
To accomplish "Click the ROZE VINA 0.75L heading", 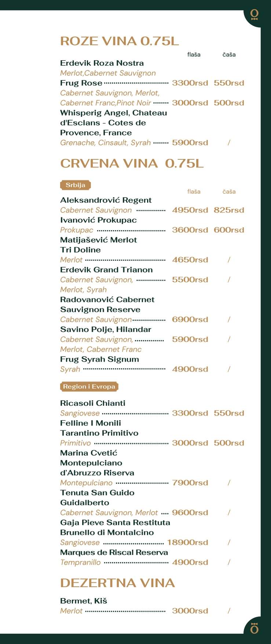I will (x=119, y=41).
